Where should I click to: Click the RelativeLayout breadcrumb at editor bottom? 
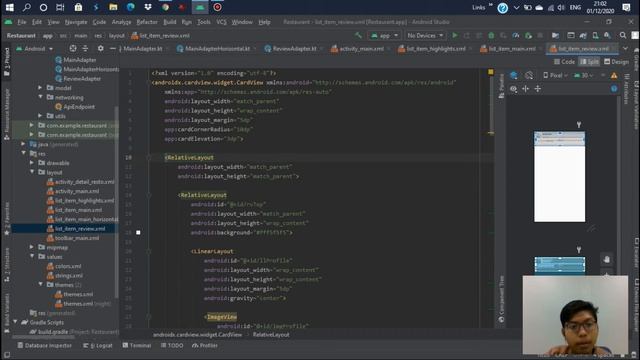(271, 335)
